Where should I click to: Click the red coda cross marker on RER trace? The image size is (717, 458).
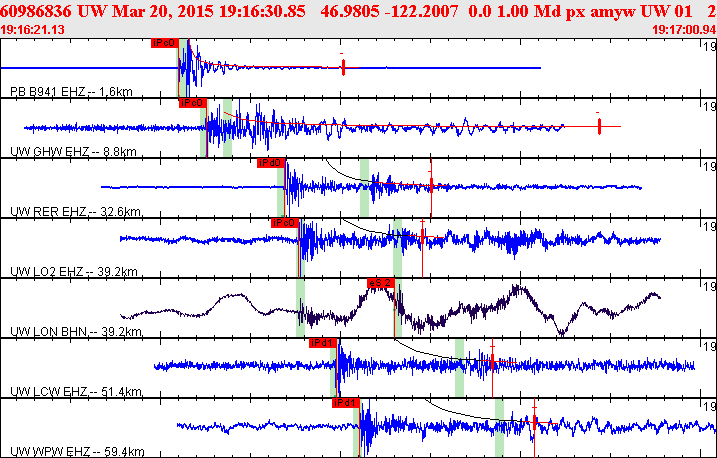point(431,185)
